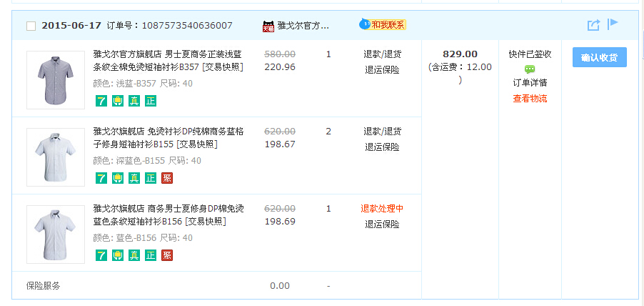Image resolution: width=644 pixels, height=306 pixels.
Task: Open the 和我联系 chat button
Action: (383, 25)
